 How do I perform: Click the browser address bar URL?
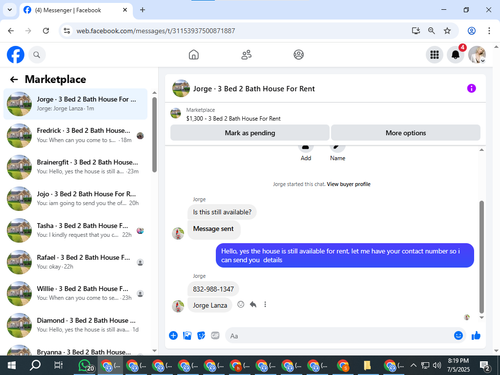point(156,31)
